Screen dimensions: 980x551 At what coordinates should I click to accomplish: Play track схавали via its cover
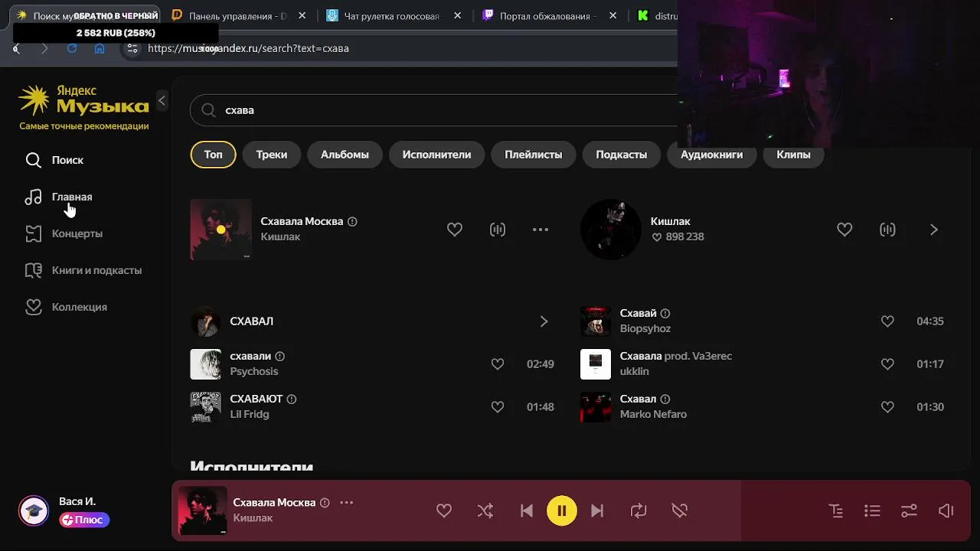(205, 364)
